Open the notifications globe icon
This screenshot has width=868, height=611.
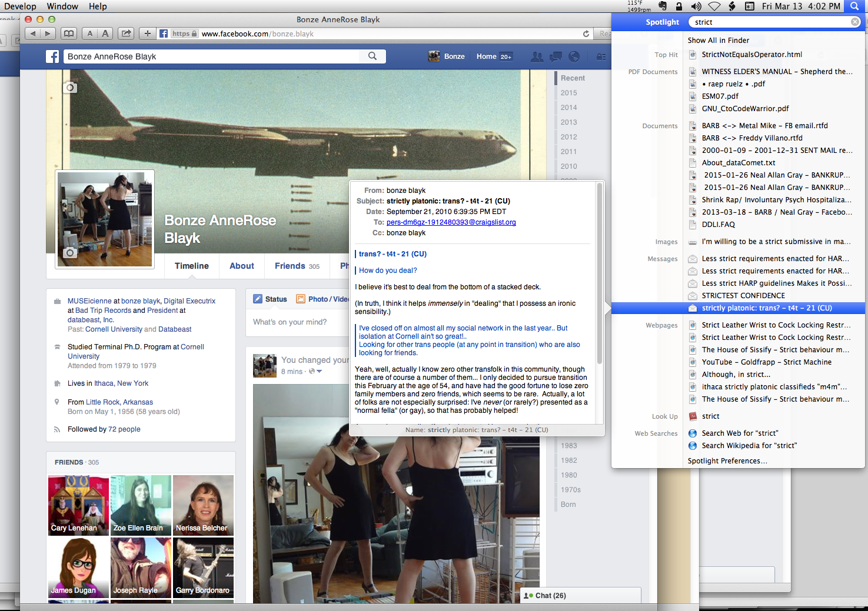click(x=574, y=57)
